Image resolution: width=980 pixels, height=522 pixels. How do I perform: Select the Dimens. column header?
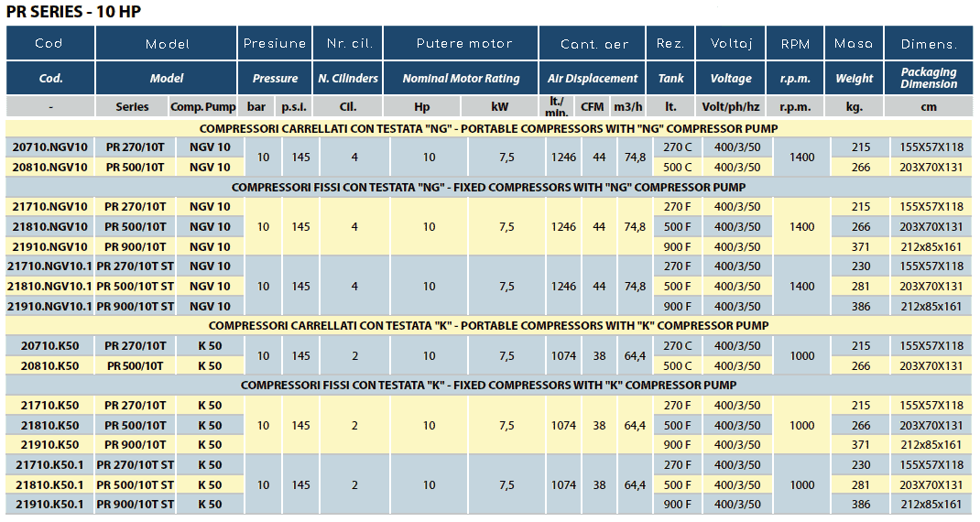(928, 43)
